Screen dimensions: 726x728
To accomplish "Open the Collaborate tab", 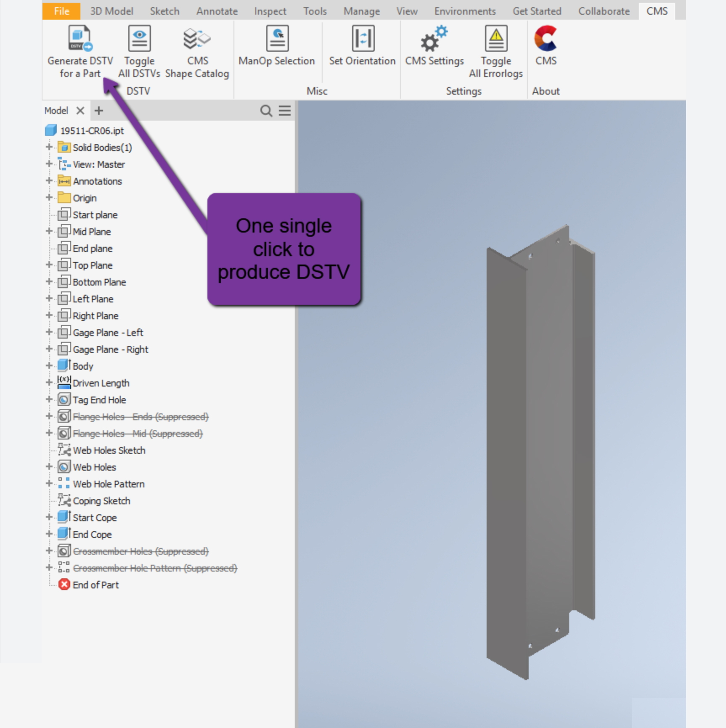I will pos(604,11).
